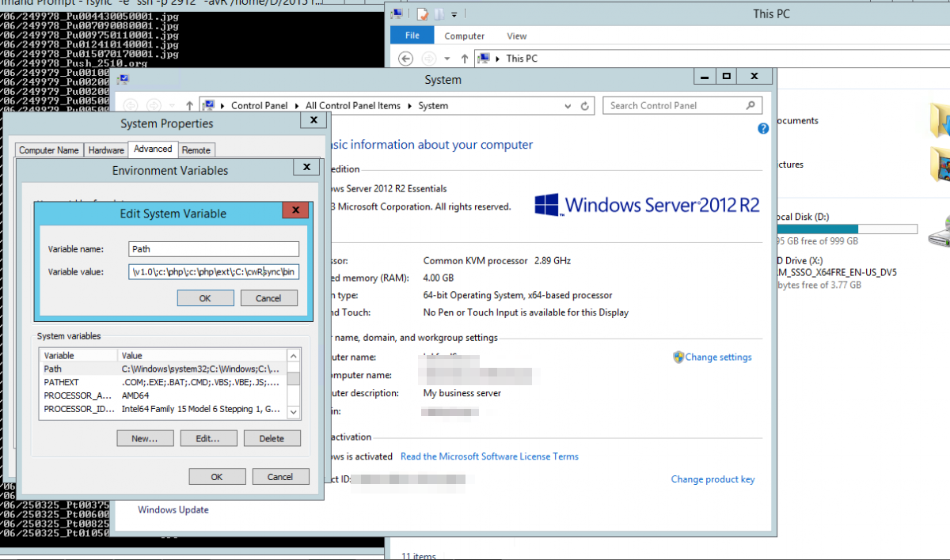Click the Up arrow in the System window
Viewport: 950px width, 560px height.
pyautogui.click(x=189, y=105)
